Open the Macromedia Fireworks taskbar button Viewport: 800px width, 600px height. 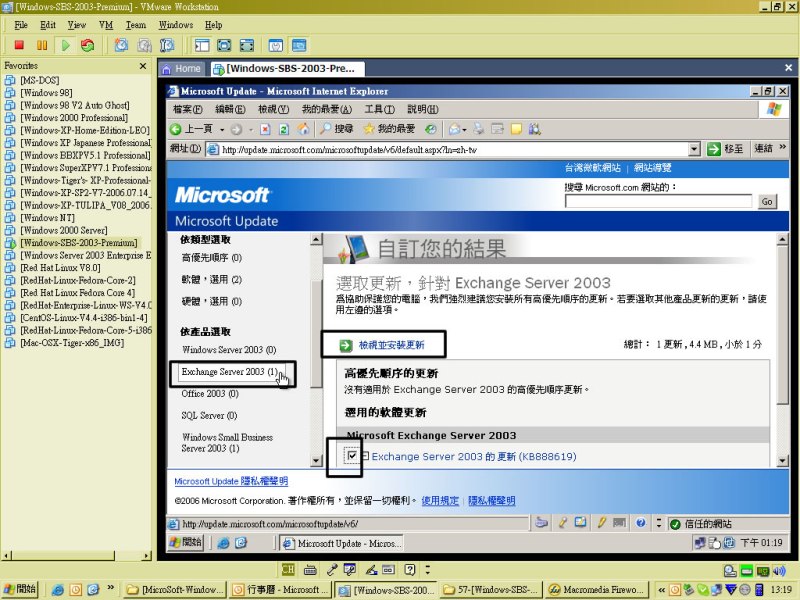[x=597, y=590]
